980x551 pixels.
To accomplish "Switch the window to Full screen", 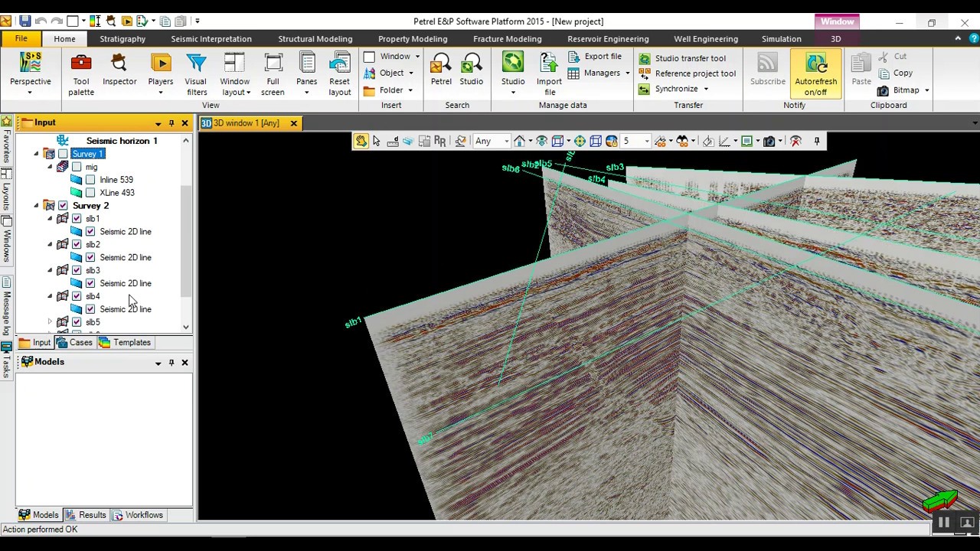I will [x=273, y=74].
